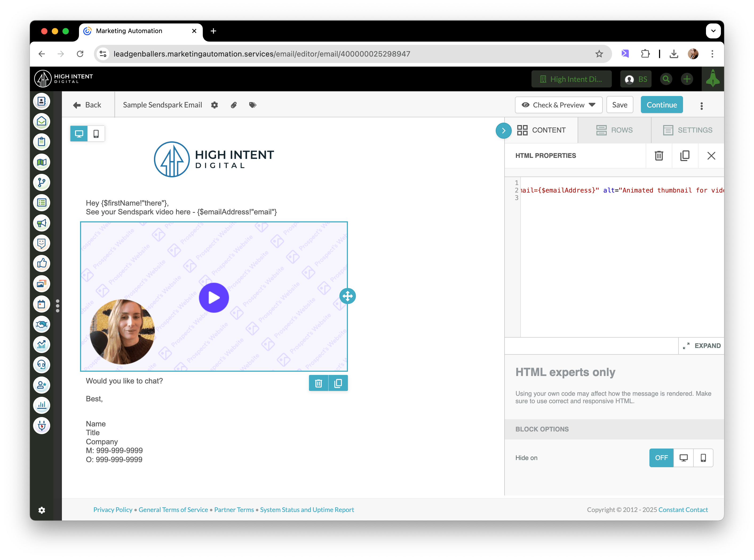
Task: Open the contacts address book sidebar icon
Action: [x=42, y=101]
